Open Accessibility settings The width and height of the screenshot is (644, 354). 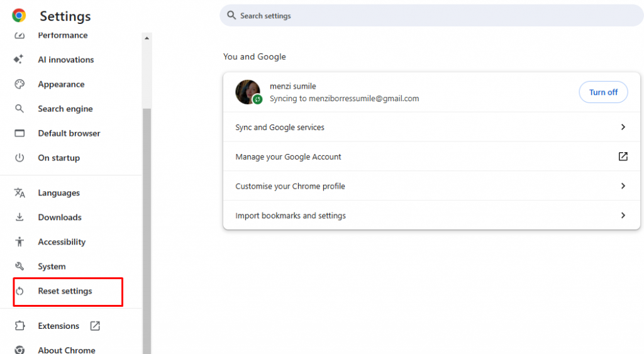click(62, 242)
